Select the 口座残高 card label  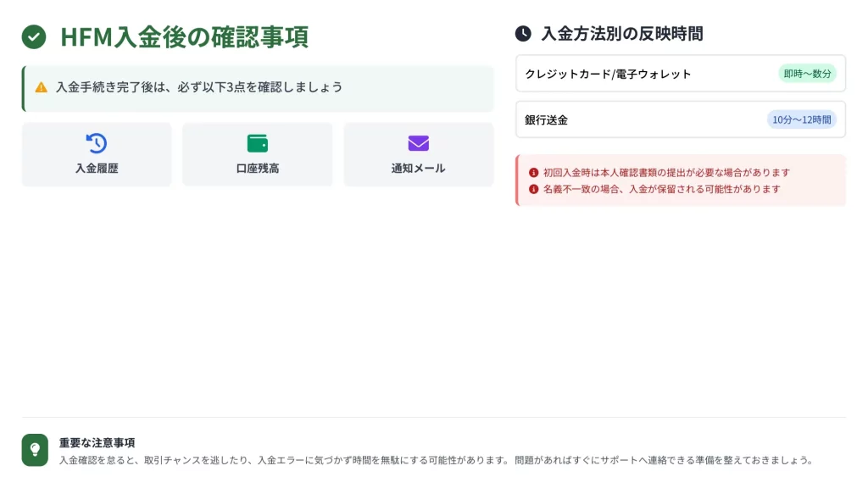click(258, 169)
